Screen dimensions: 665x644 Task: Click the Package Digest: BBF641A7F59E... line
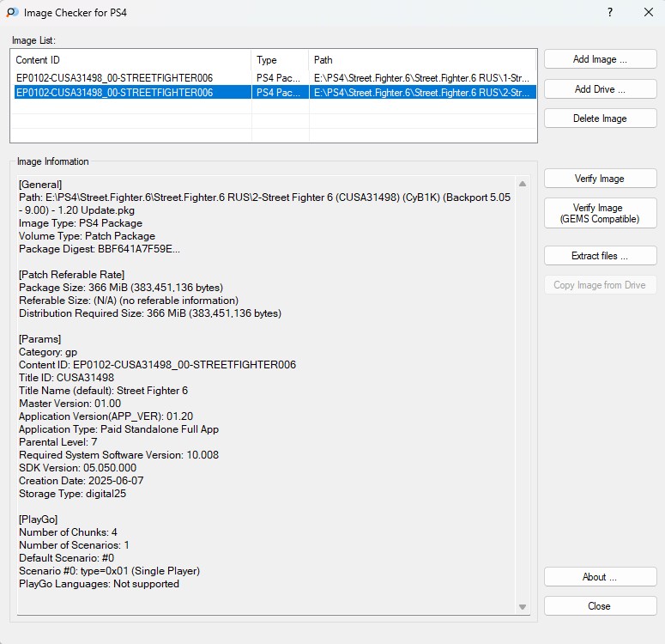point(100,249)
